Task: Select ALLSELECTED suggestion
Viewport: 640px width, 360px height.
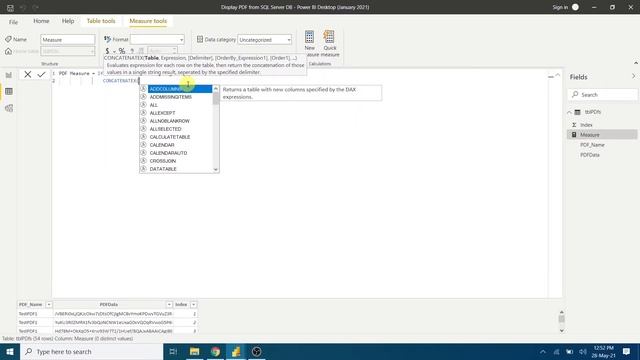Action: (176, 129)
